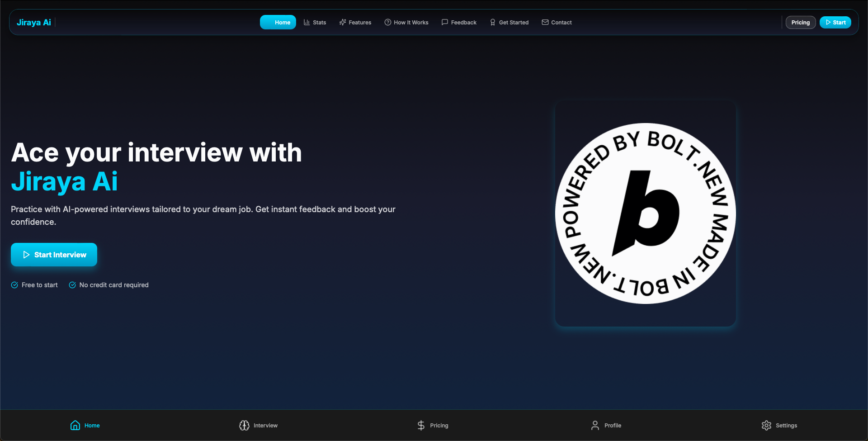868x441 pixels.
Task: Open Profile label in bottom navigation
Action: pyautogui.click(x=613, y=426)
